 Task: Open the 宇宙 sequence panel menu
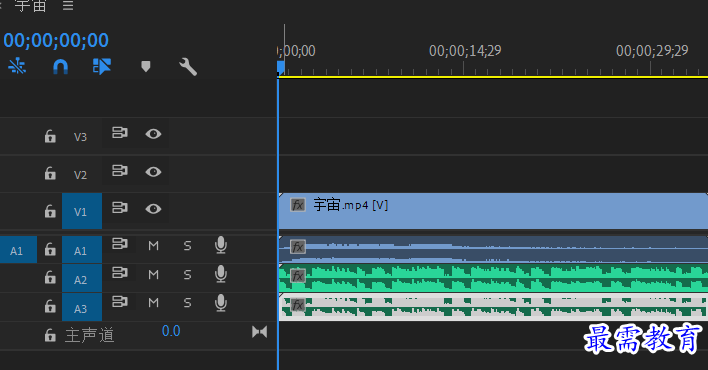click(68, 5)
